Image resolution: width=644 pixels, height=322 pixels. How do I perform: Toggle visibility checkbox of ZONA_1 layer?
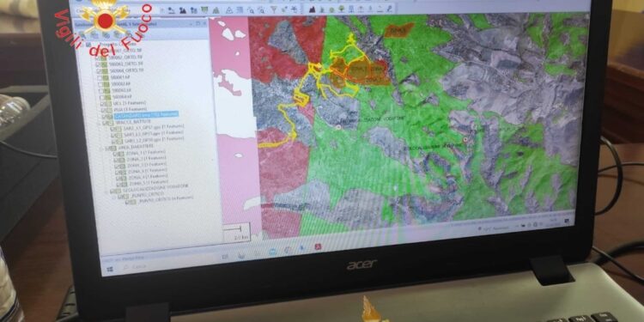point(115,154)
